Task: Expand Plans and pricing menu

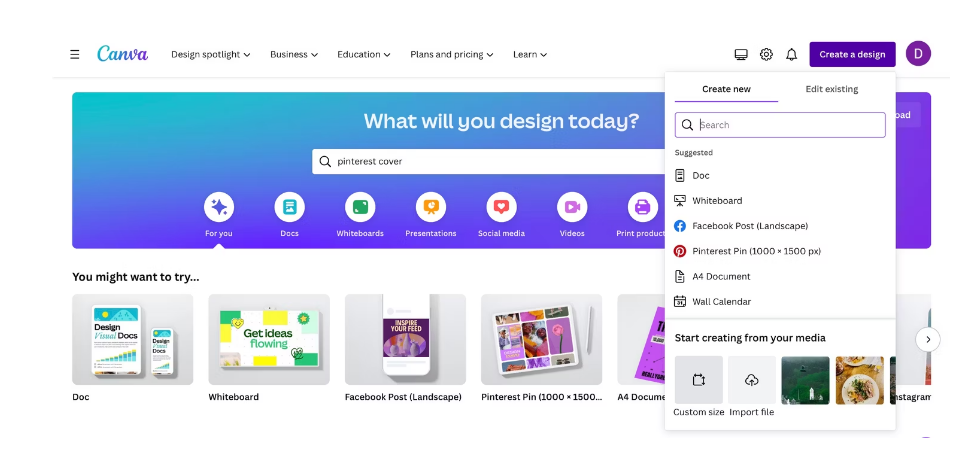Action: coord(452,54)
